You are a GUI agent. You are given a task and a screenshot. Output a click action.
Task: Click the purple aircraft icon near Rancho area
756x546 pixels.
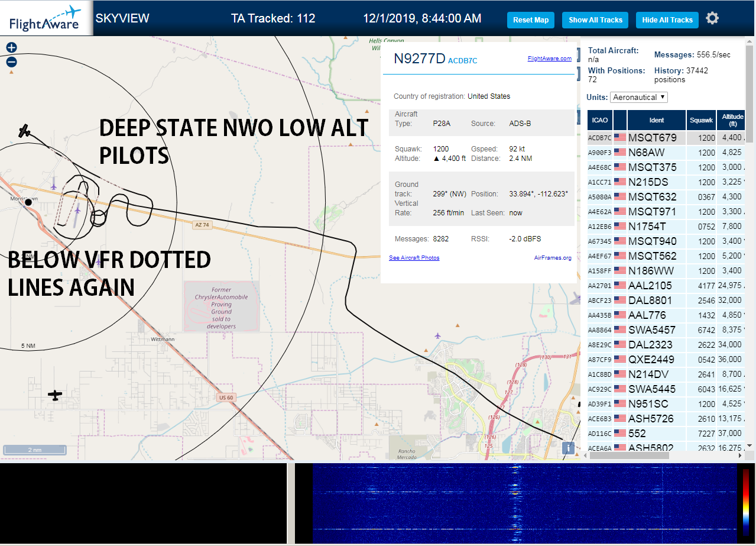tap(437, 335)
